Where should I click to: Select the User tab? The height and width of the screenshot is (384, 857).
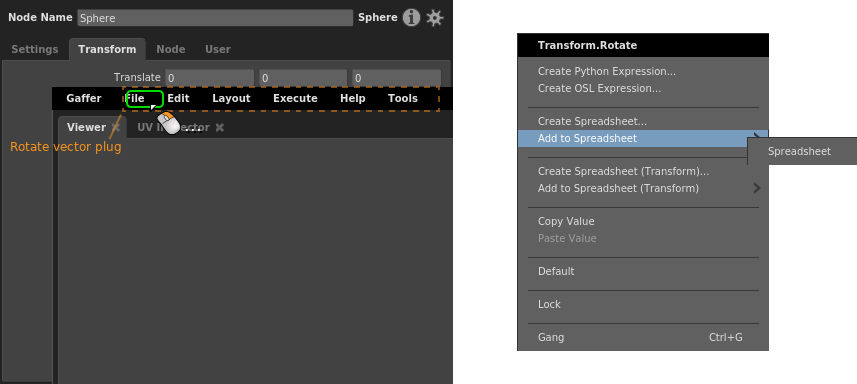point(218,49)
